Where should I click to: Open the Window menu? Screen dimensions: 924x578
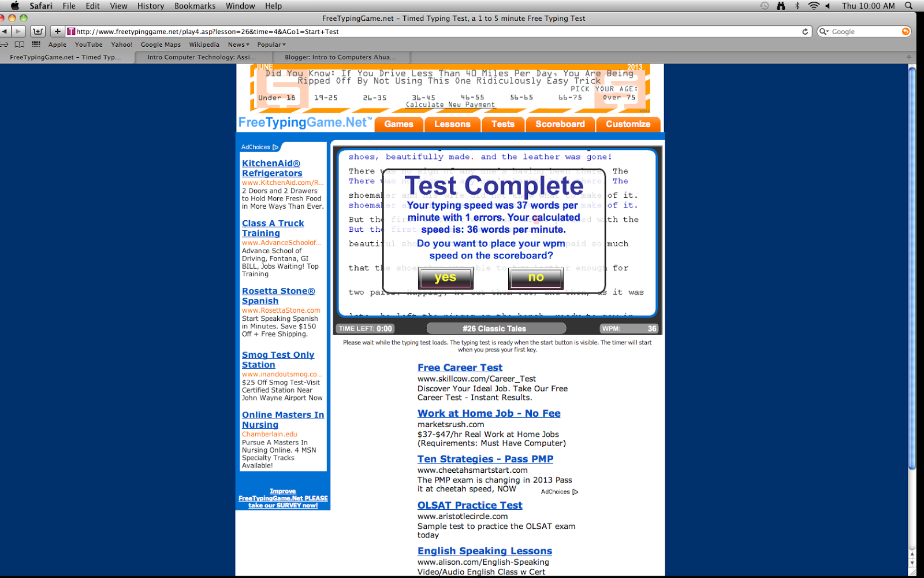(x=240, y=6)
